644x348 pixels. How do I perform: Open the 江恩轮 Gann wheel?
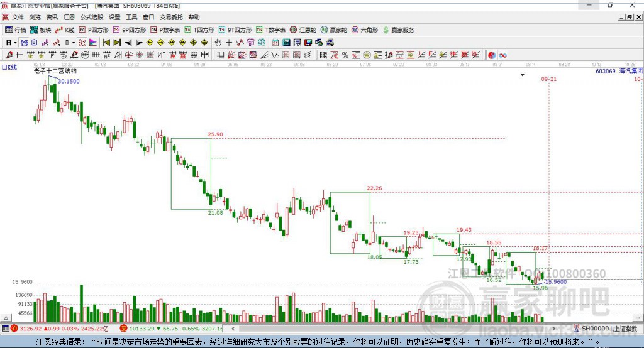(303, 30)
